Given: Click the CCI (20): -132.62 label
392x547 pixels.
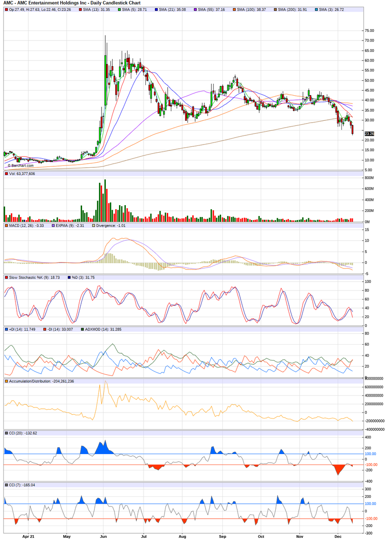Looking at the screenshot, I should [x=23, y=433].
